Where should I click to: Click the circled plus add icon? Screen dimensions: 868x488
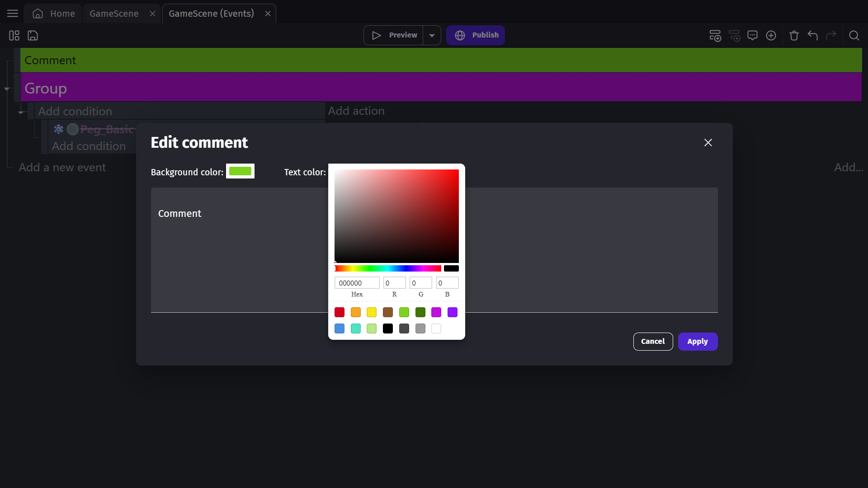pos(771,35)
